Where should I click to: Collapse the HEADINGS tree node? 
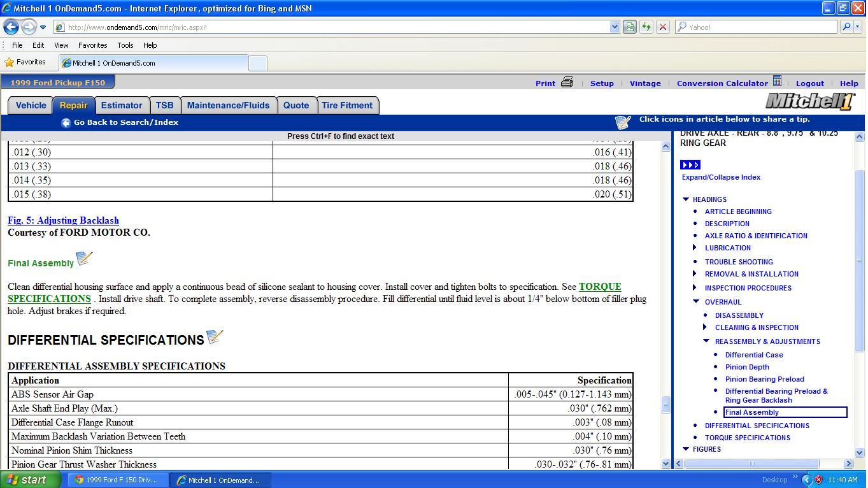[686, 199]
